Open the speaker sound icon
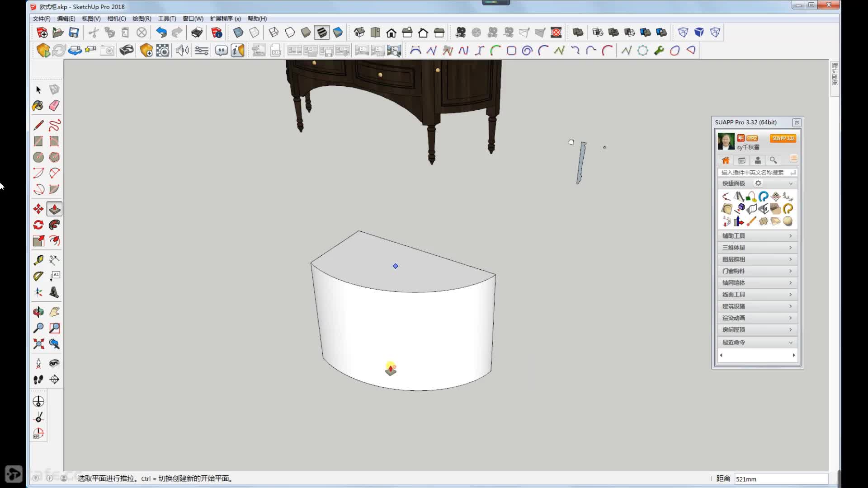Screen dimensions: 868x488 [182, 50]
